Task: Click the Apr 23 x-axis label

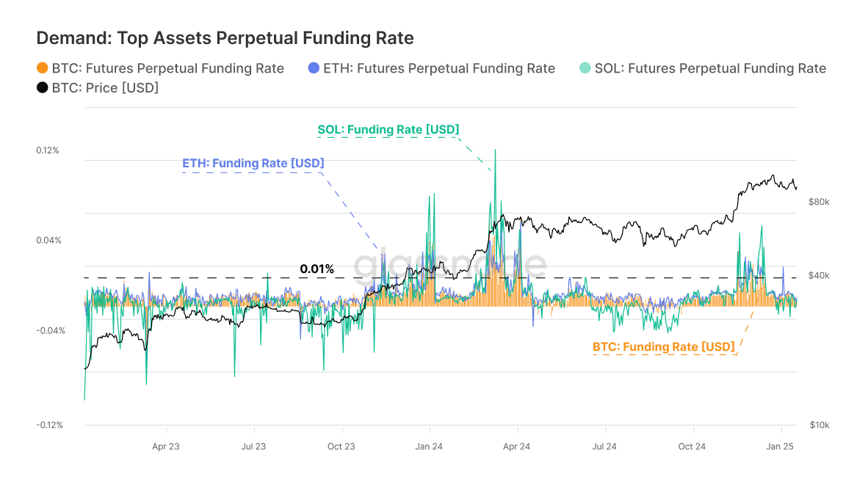Action: [166, 446]
